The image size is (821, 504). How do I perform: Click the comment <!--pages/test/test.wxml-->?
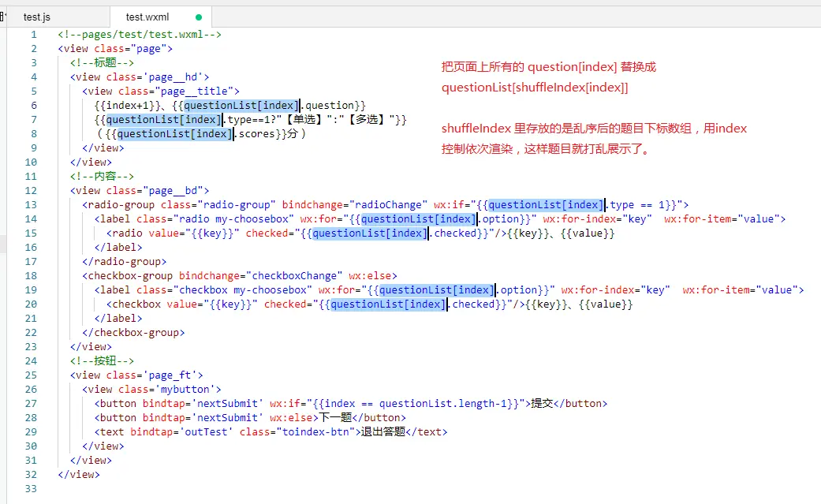(x=140, y=35)
